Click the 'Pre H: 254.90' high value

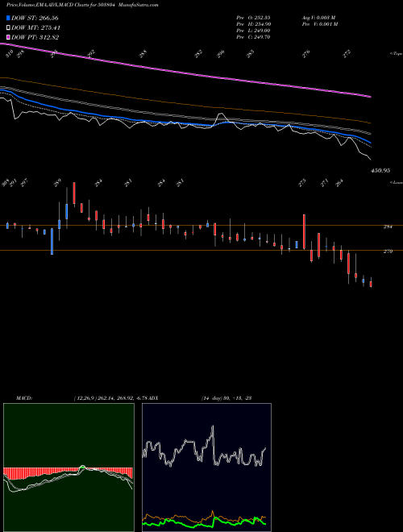pyautogui.click(x=253, y=24)
